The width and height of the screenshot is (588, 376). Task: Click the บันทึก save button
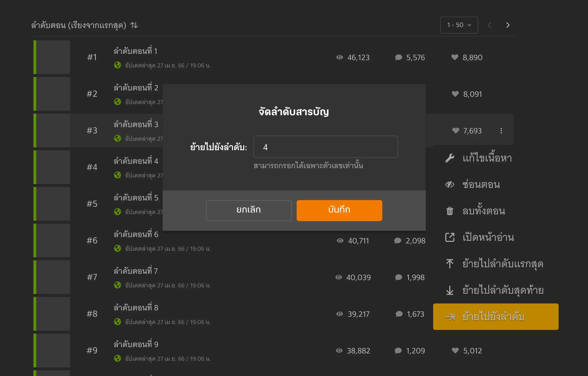pos(339,210)
